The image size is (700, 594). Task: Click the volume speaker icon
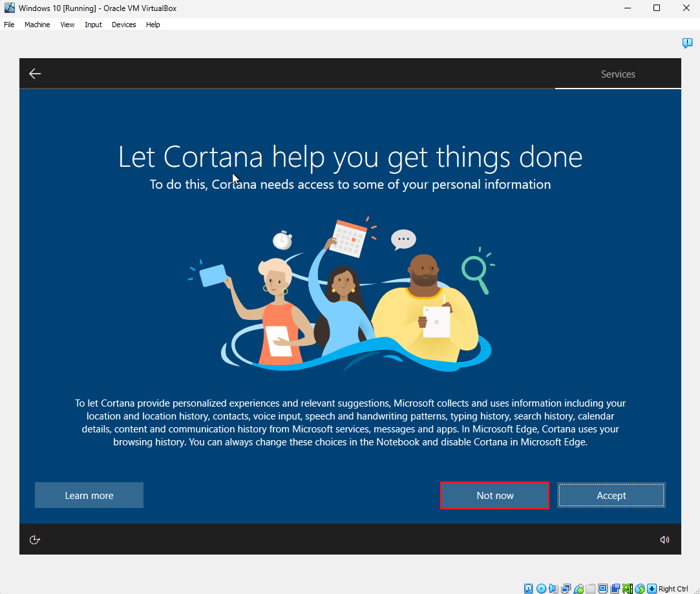click(664, 540)
